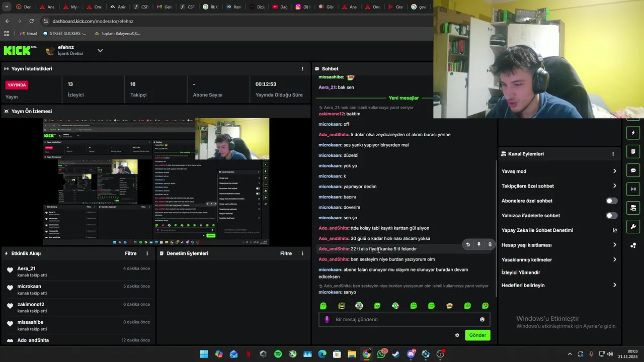The width and height of the screenshot is (644, 362).
Task: Open the channel actions camera sidebar icon
Action: point(633,208)
